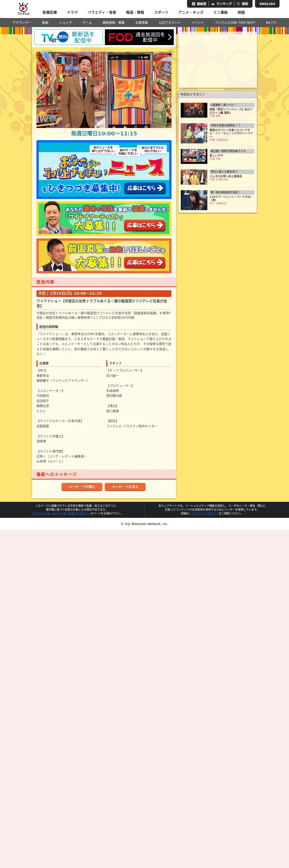Open the 検索 search magnifier
289x868 pixels.
tap(242, 4)
